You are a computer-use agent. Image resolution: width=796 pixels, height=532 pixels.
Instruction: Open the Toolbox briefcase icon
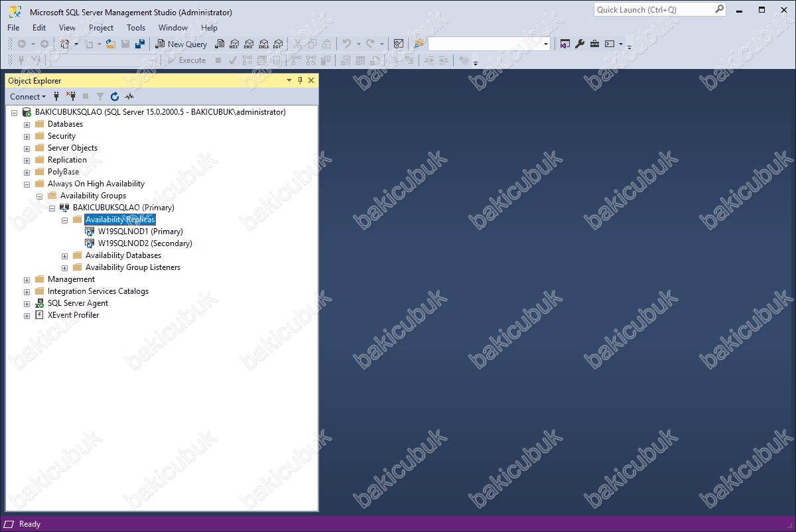point(594,44)
